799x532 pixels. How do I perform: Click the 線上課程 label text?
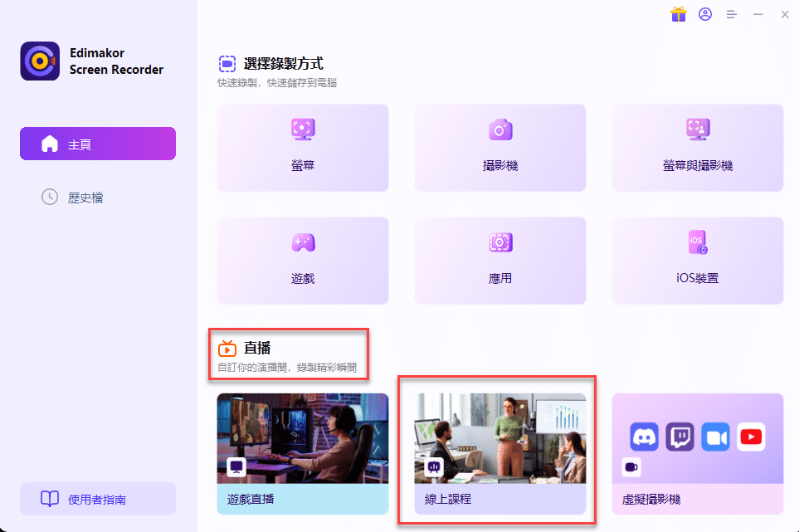click(448, 499)
